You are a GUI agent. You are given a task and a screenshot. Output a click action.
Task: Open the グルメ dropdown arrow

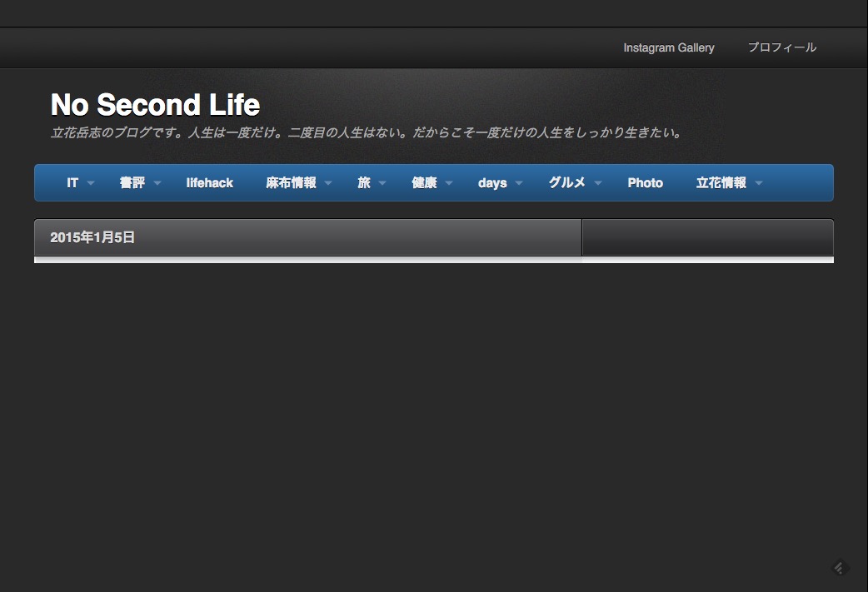click(x=598, y=183)
